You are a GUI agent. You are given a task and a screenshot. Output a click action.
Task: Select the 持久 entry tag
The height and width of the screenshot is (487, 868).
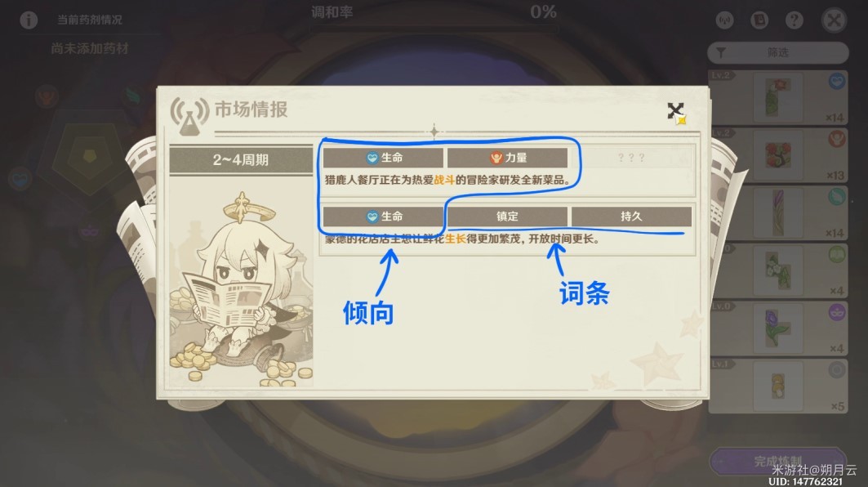(x=632, y=217)
